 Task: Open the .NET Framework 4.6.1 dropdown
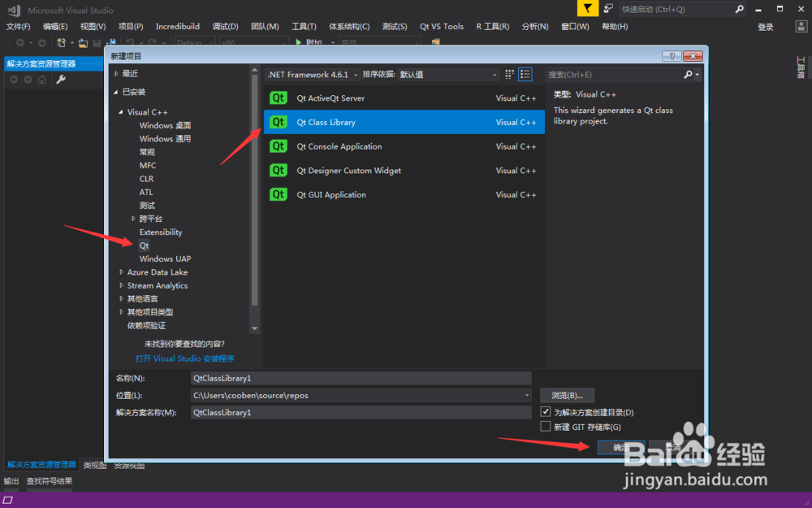pyautogui.click(x=313, y=75)
